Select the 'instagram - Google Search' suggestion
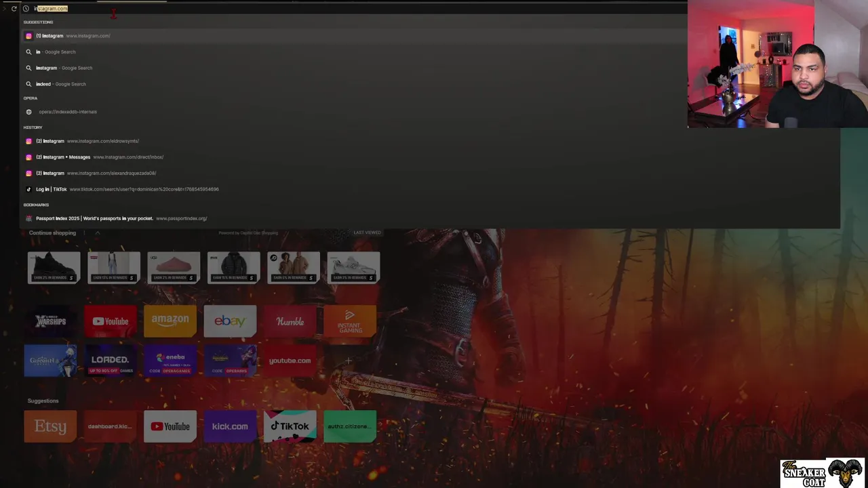 (x=353, y=68)
